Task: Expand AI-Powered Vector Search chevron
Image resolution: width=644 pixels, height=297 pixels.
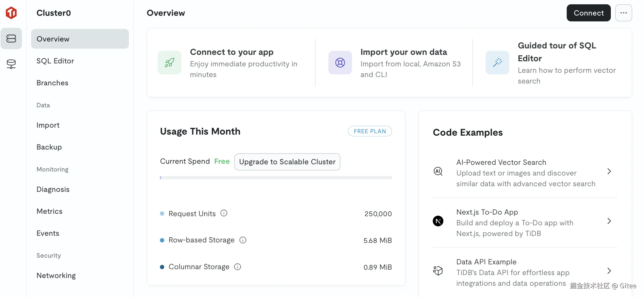Action: (x=609, y=171)
